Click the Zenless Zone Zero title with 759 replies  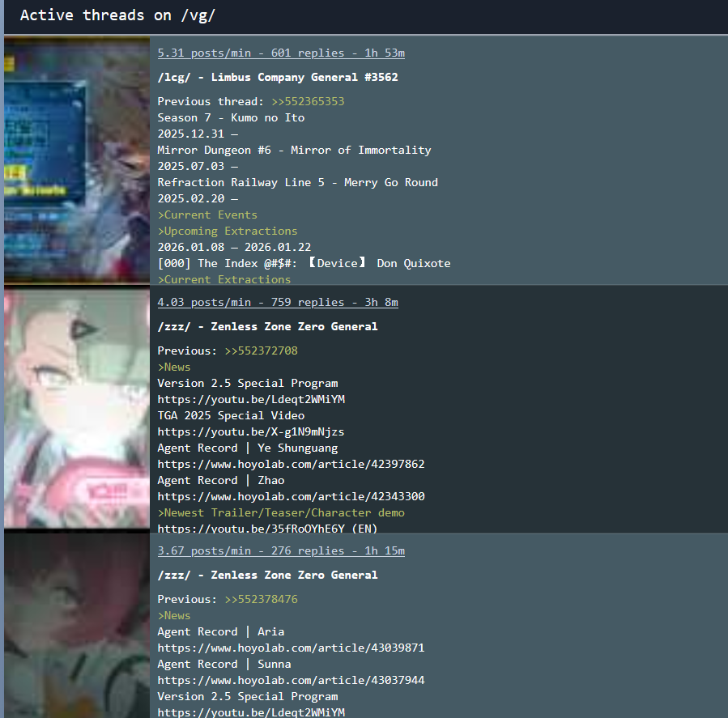click(x=267, y=326)
